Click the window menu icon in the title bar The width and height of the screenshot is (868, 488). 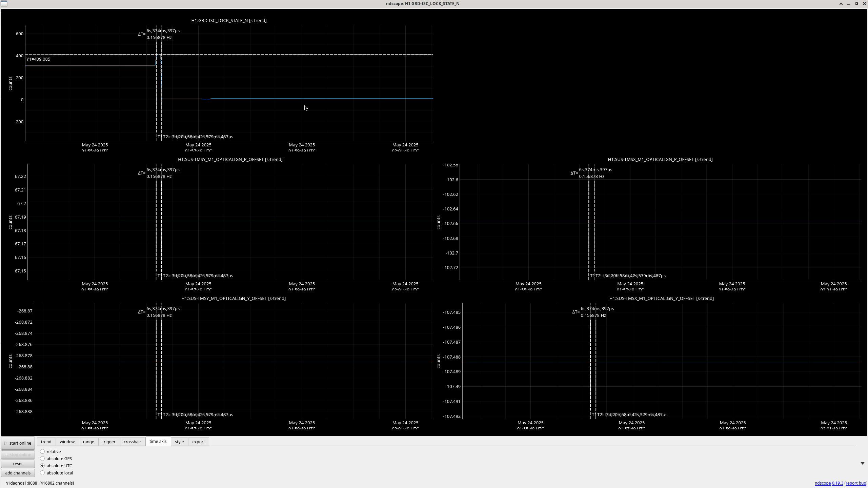click(x=4, y=3)
